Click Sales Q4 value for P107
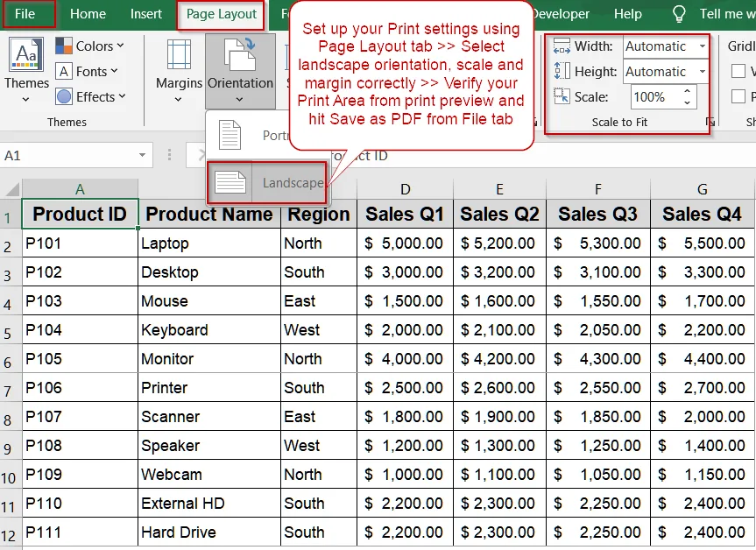The image size is (756, 550). (702, 417)
